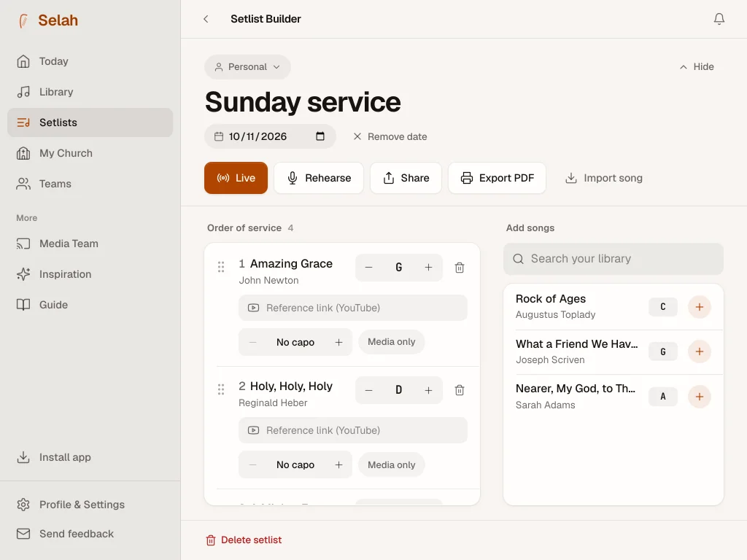Screen dimensions: 747x560
Task: Remove the setlist date
Action: tap(390, 136)
